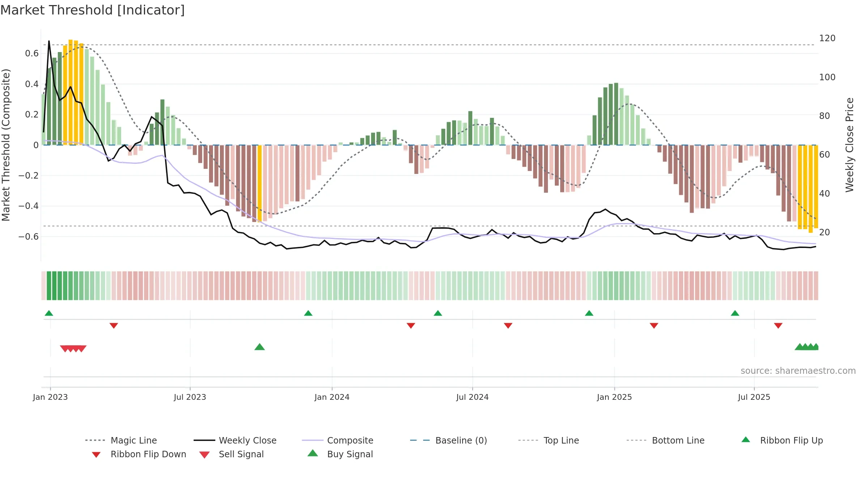Viewport: 868px width, 488px height.
Task: Click the Market Threshold [Indicator] chart title
Action: click(93, 10)
